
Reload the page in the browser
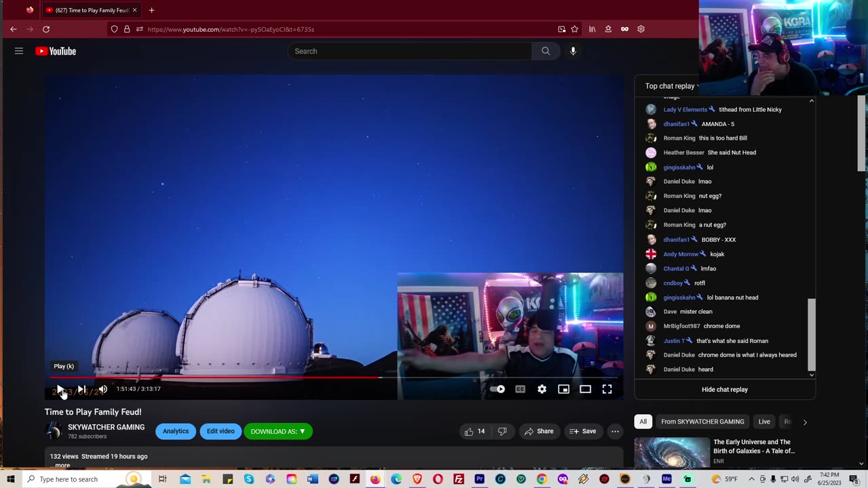point(46,29)
